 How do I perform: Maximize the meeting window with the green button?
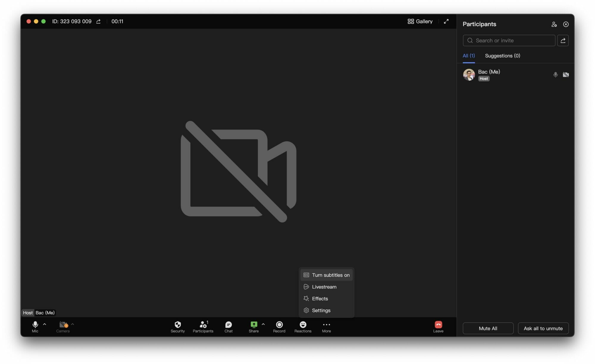pos(43,21)
